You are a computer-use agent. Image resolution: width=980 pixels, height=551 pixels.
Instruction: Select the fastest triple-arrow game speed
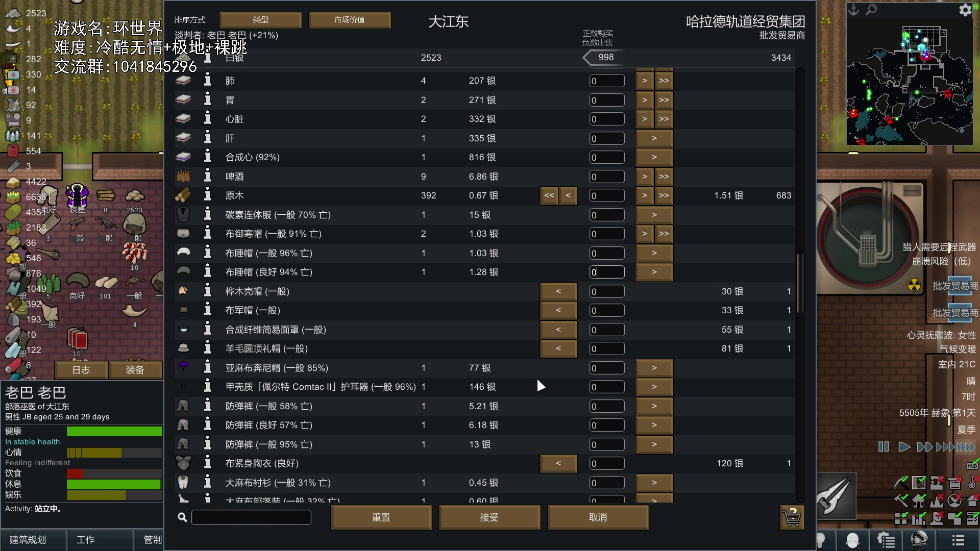click(x=946, y=447)
